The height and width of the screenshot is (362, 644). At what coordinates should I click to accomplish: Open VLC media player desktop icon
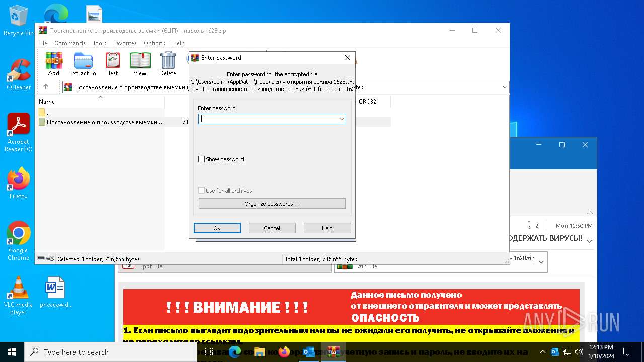click(x=18, y=296)
